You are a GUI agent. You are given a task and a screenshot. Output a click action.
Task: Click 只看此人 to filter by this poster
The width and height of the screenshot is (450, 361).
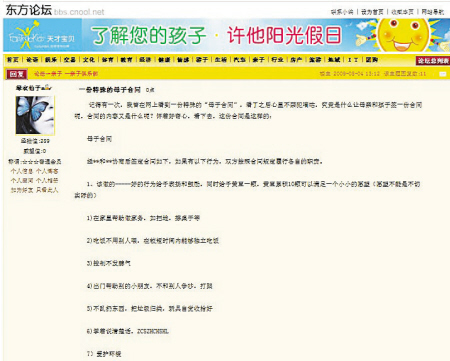tap(47, 190)
